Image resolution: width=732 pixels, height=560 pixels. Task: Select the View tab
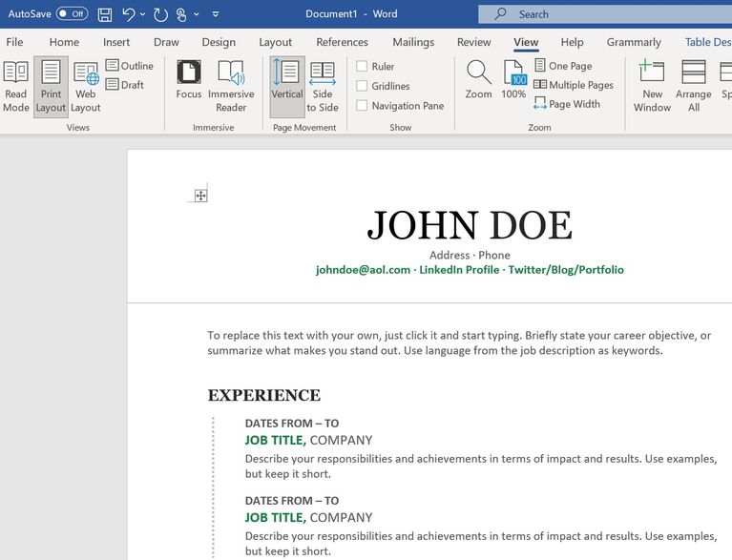[526, 42]
